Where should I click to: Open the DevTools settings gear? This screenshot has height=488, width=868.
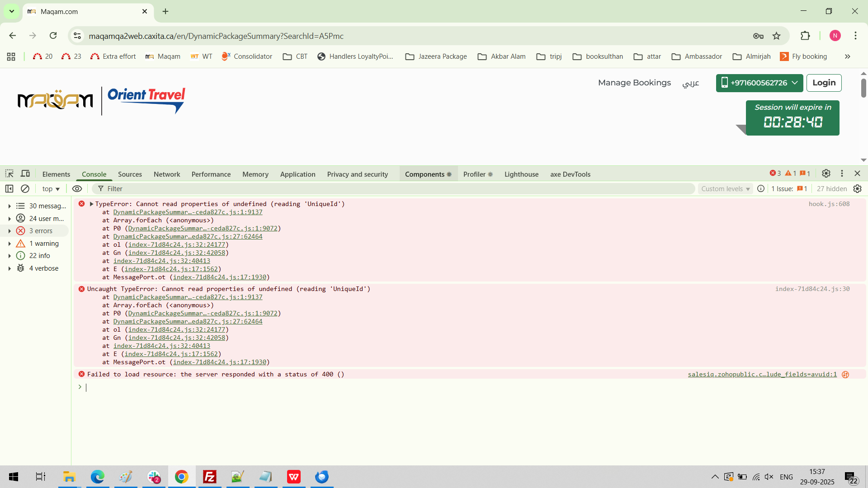point(826,174)
